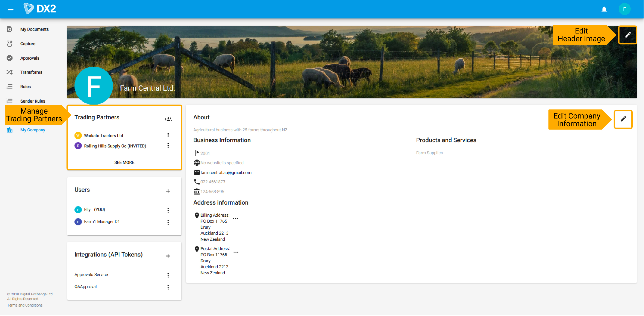The width and height of the screenshot is (644, 316).
Task: Click SEE MORE under Trading Partners
Action: coord(124,162)
